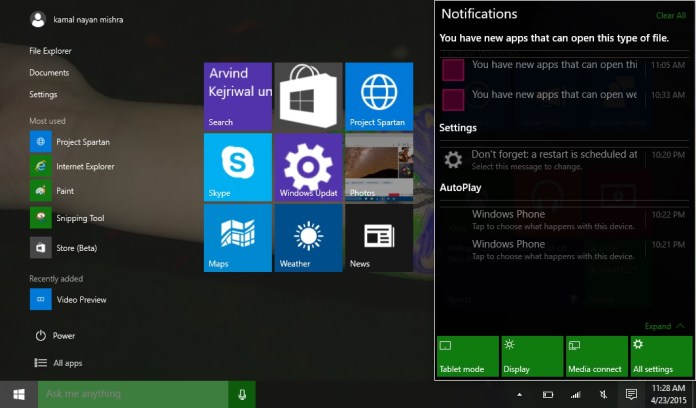Open the Maps tile
This screenshot has width=696, height=408.
[238, 238]
